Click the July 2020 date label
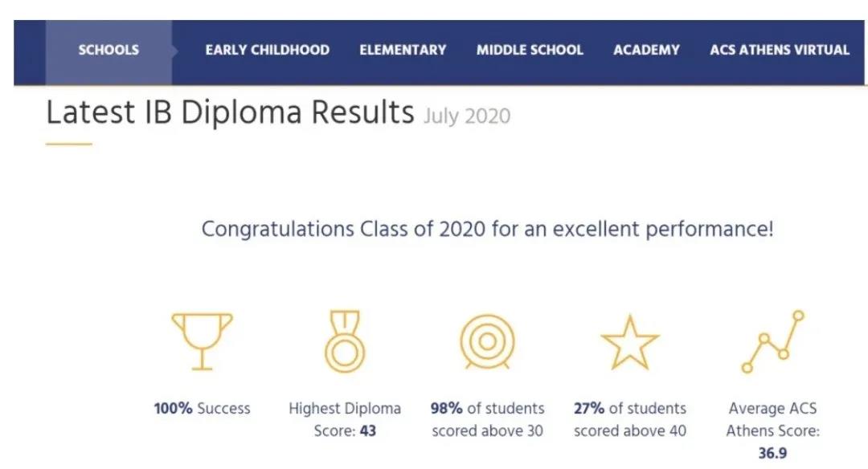Viewport: 868px width, 469px height. (467, 116)
